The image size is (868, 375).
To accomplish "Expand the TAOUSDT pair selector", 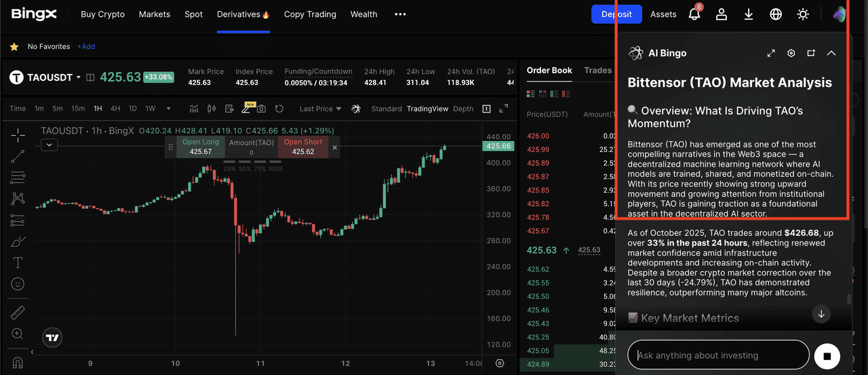I will coord(79,77).
